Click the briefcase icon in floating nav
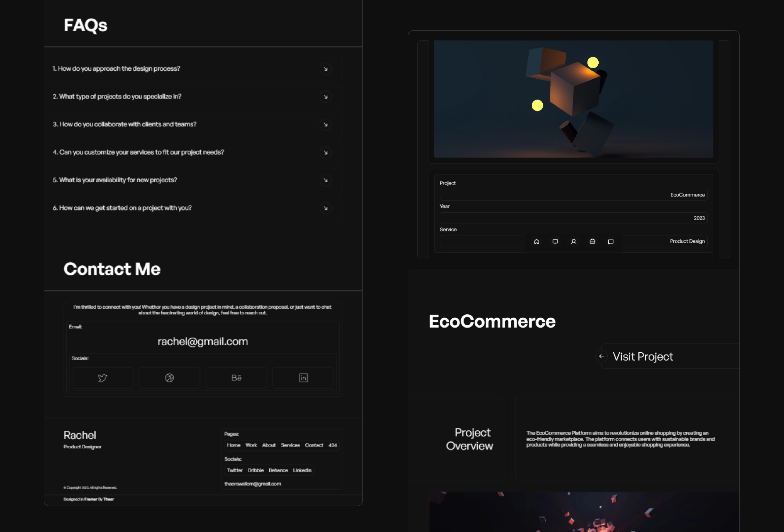The image size is (784, 532). (x=592, y=242)
